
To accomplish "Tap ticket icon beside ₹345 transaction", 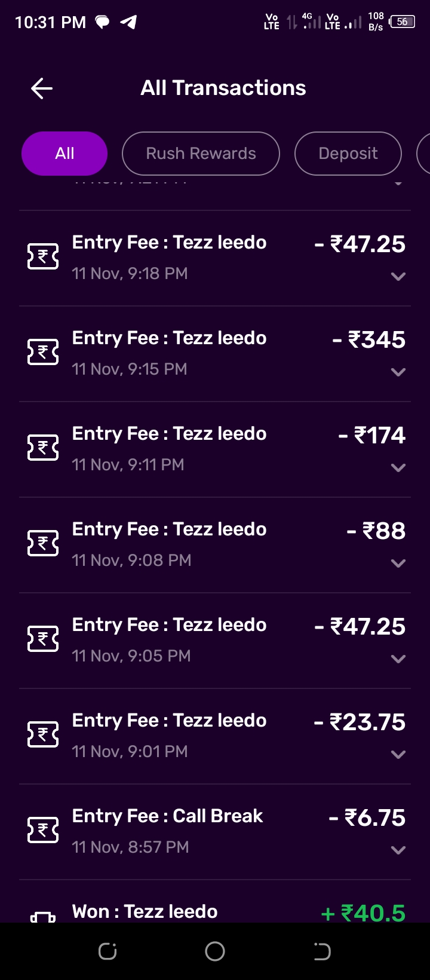I will (x=43, y=353).
